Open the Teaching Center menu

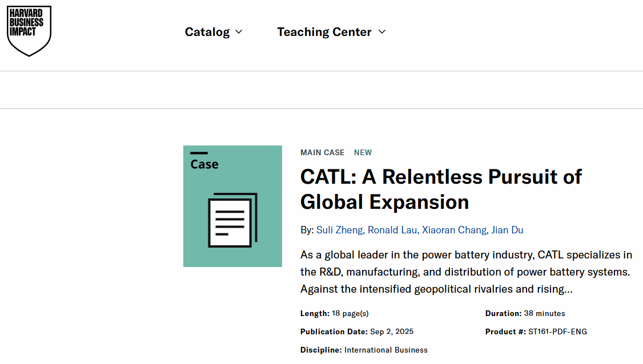click(324, 32)
